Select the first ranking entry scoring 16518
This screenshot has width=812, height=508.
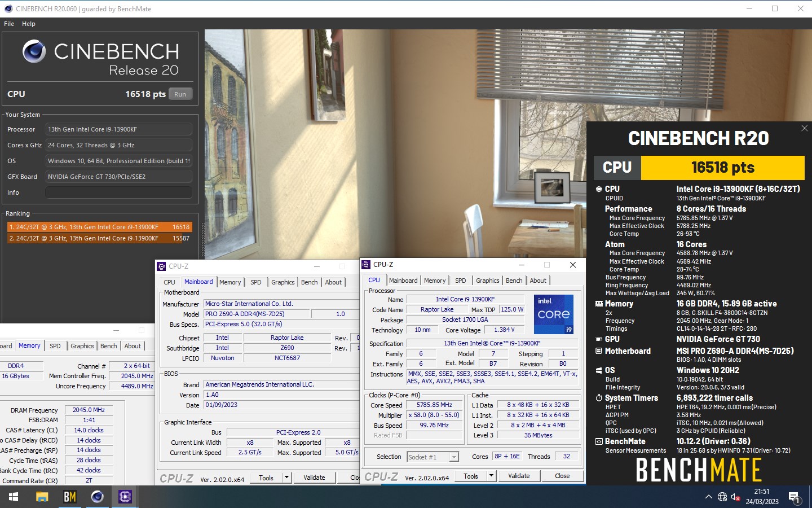100,227
